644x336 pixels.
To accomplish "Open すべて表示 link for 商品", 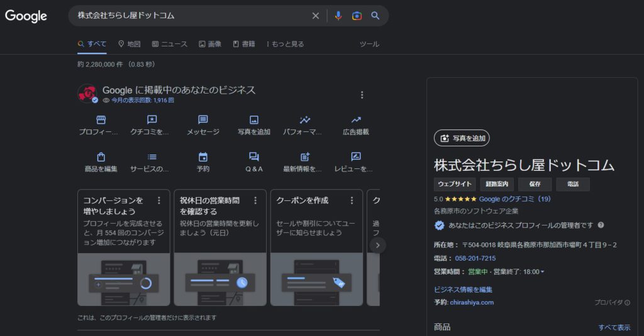I will tap(614, 327).
